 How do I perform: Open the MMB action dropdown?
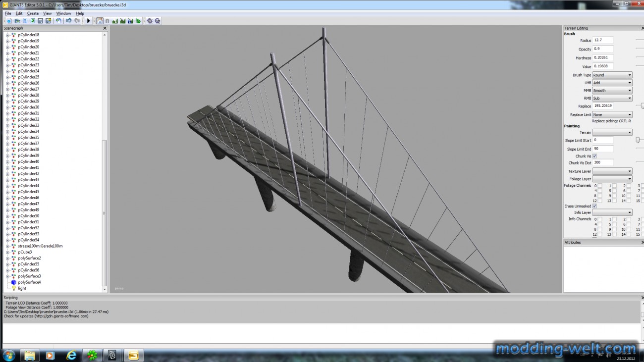tap(612, 91)
